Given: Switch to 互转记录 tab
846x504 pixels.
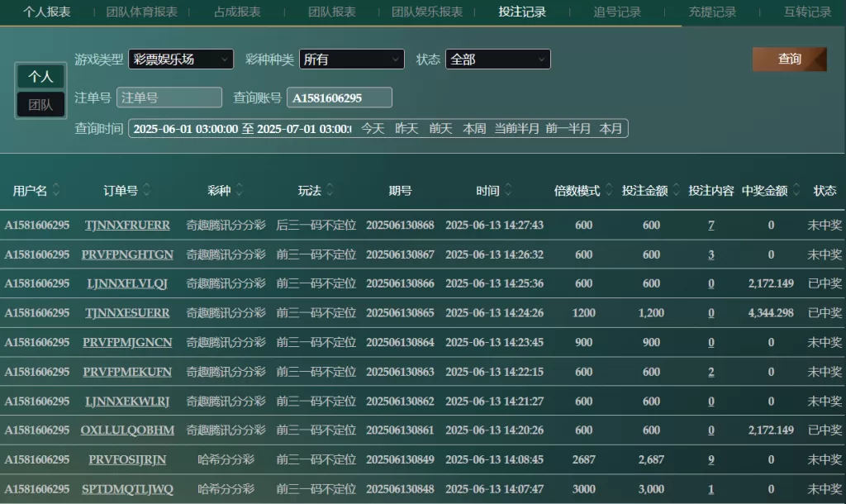Looking at the screenshot, I should (807, 12).
